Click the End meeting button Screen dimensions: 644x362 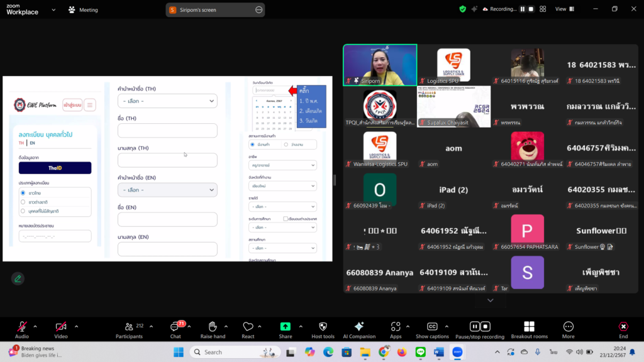pyautogui.click(x=623, y=330)
